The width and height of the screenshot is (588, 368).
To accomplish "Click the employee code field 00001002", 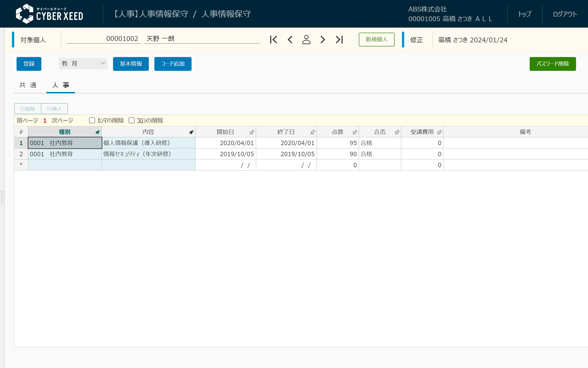I will tap(104, 39).
